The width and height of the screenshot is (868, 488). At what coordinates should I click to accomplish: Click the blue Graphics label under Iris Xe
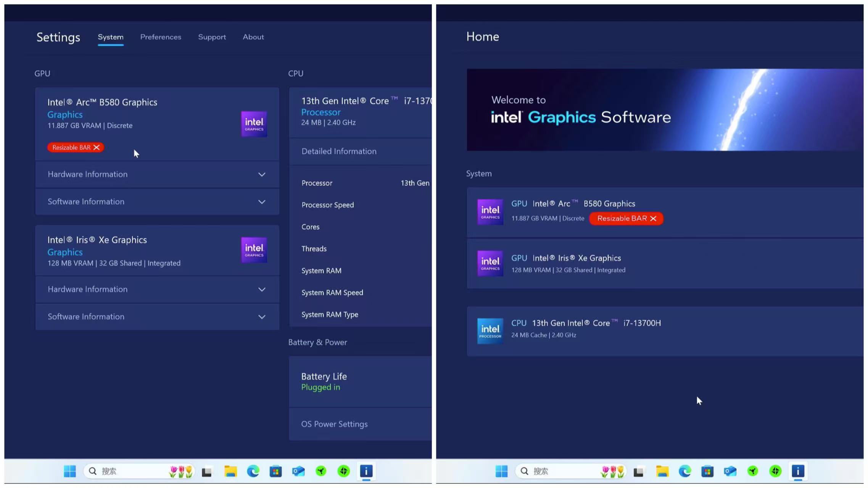(65, 252)
